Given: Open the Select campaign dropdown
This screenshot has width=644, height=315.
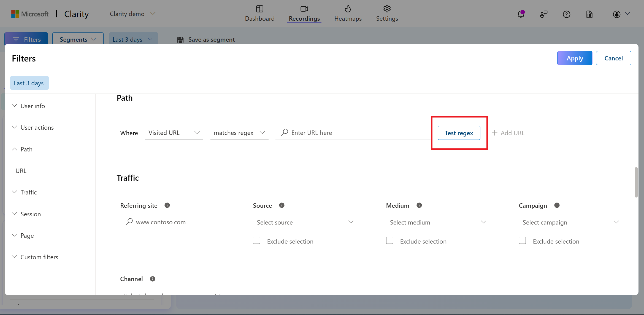Looking at the screenshot, I should pyautogui.click(x=571, y=222).
